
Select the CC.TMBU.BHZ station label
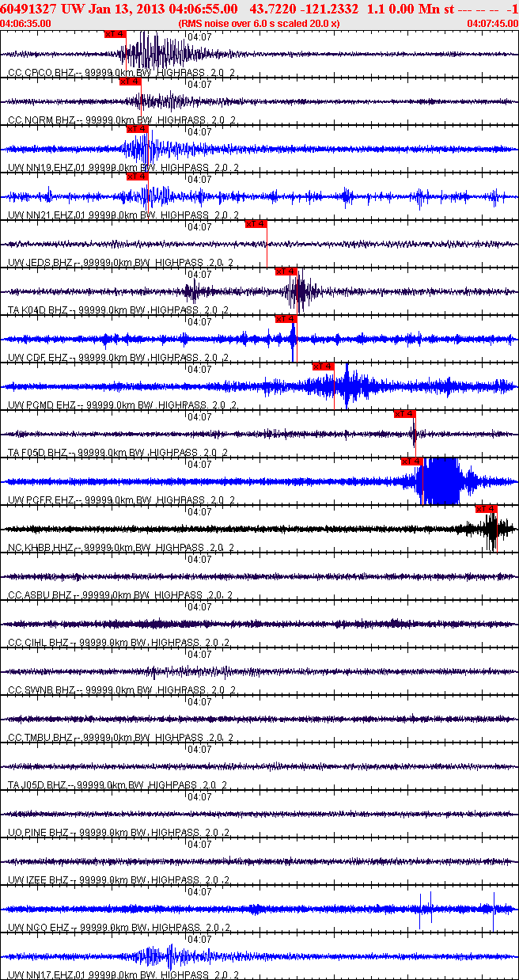(40, 737)
